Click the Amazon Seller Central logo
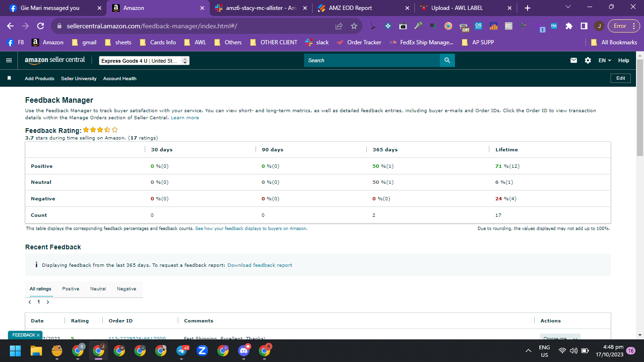The image size is (644, 362). [55, 60]
